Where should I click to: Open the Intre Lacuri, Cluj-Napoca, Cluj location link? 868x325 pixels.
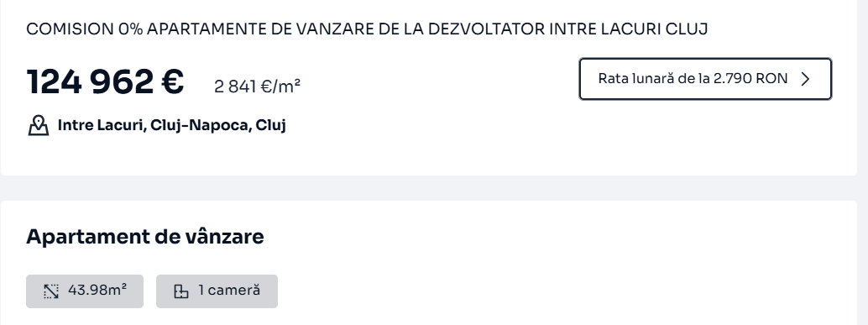click(171, 126)
